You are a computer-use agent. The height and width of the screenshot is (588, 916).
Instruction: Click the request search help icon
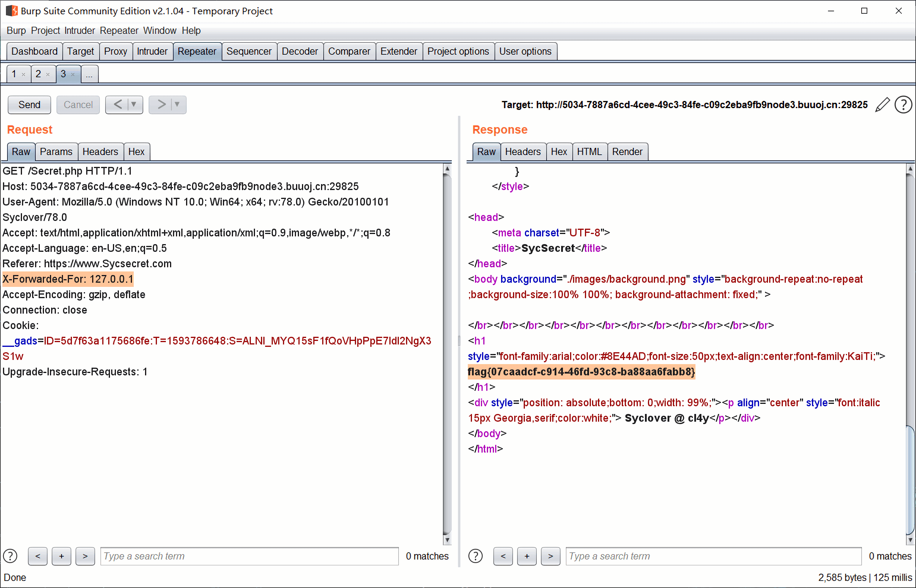10,556
